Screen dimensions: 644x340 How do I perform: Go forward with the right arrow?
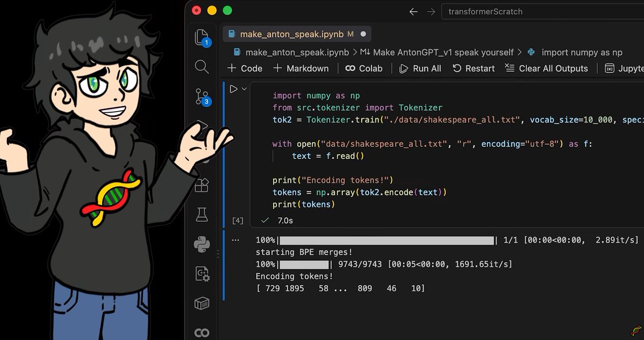point(430,11)
